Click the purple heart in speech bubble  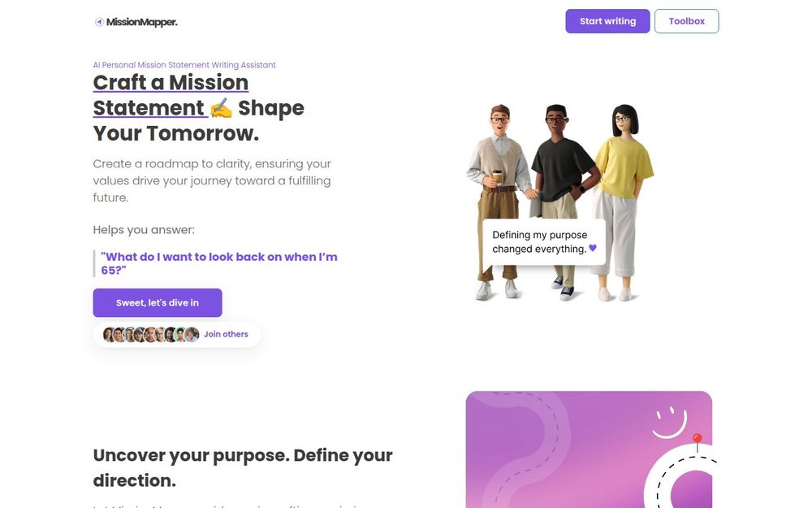click(x=593, y=248)
